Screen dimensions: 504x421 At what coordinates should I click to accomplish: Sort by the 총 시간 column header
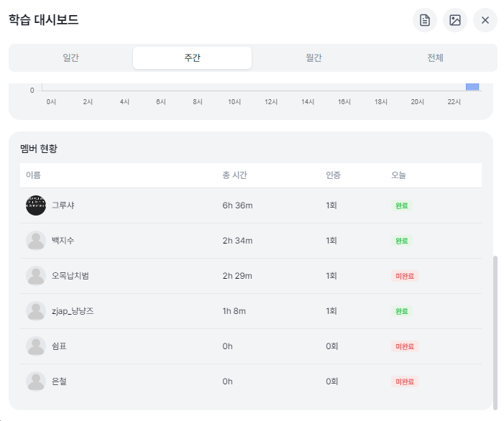point(235,175)
